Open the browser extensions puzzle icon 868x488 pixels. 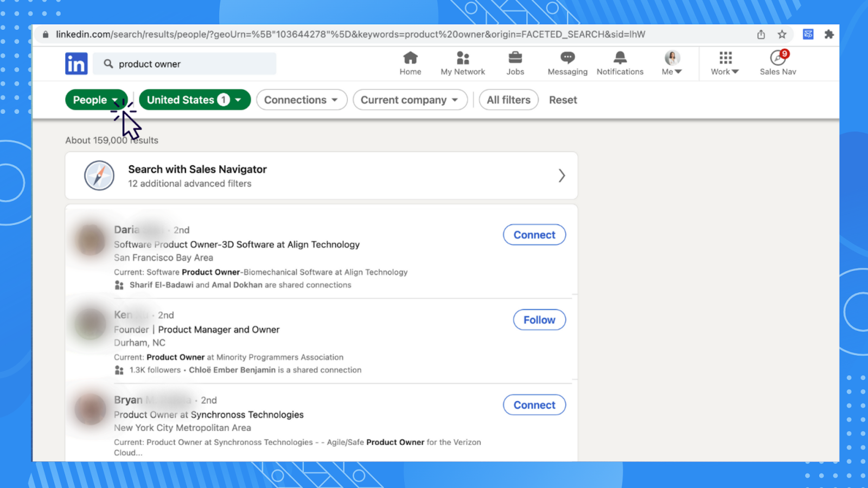[x=829, y=34]
